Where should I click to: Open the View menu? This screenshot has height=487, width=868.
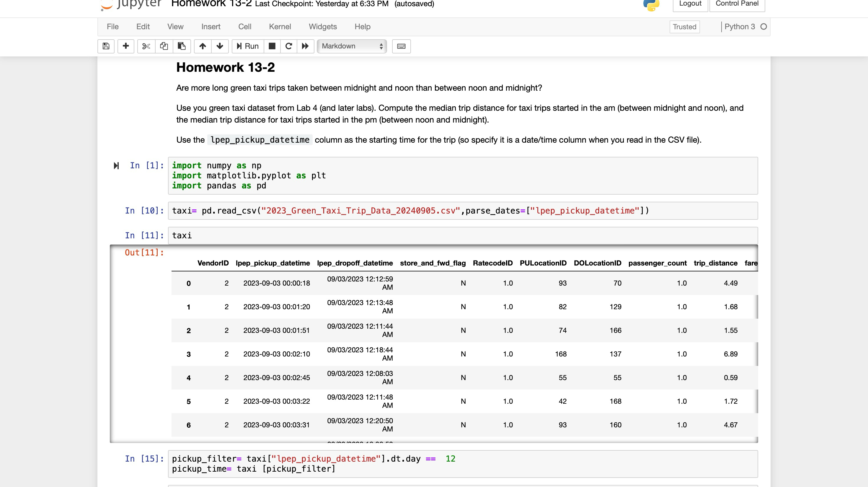coord(175,27)
